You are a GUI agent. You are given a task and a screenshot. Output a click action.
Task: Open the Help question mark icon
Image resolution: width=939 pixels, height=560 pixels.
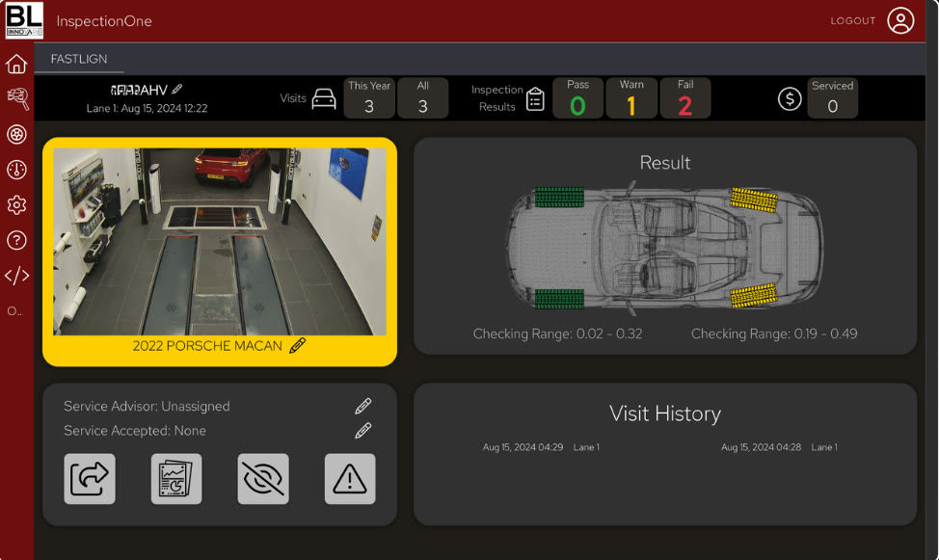16,240
